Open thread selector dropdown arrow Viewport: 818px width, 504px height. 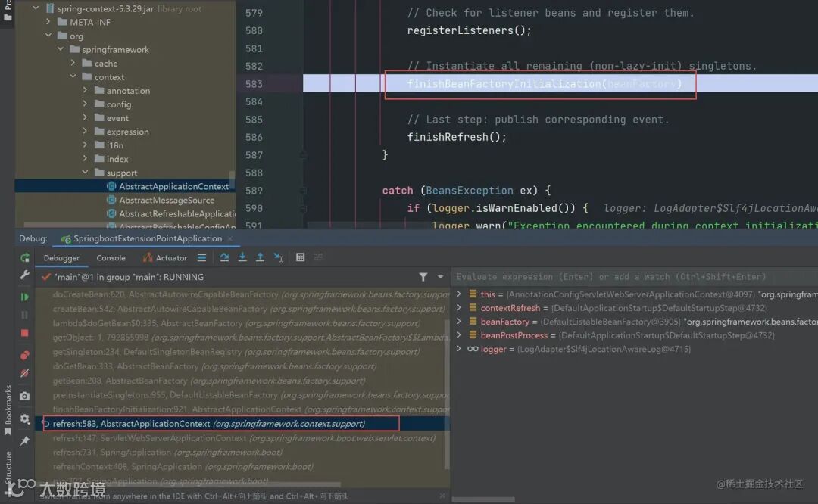[440, 277]
